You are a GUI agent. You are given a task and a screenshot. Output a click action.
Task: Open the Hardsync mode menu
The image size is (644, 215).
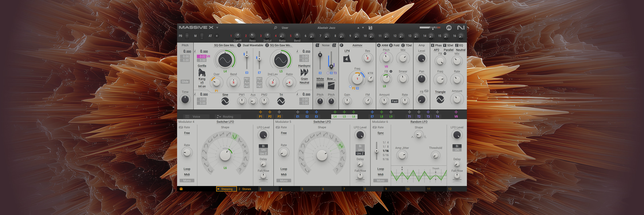[304, 66]
